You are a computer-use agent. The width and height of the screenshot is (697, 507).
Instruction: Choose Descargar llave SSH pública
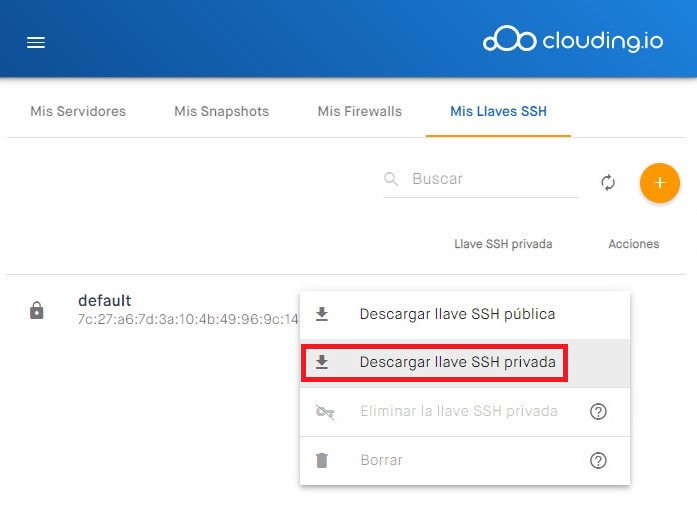[456, 314]
